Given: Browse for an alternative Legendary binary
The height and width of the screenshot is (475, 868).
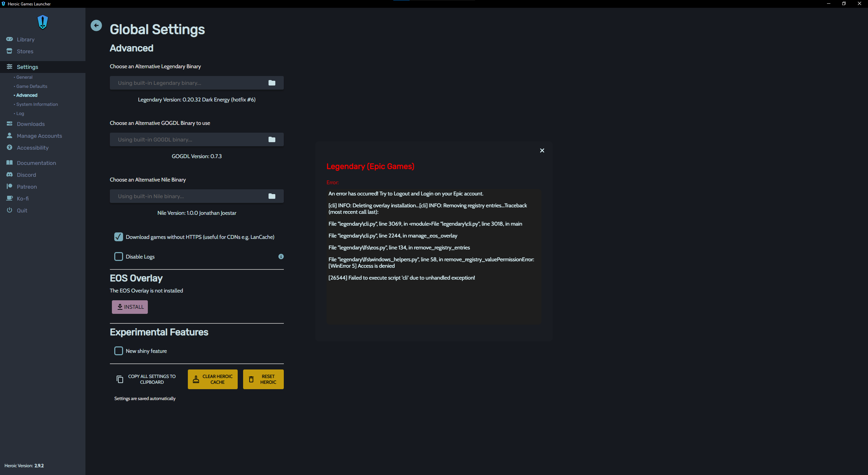Looking at the screenshot, I should point(272,83).
